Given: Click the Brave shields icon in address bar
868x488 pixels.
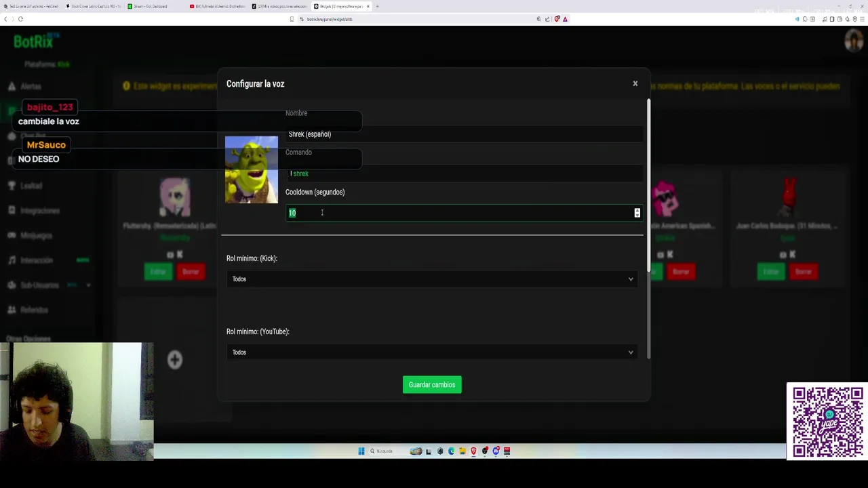Looking at the screenshot, I should 557,19.
